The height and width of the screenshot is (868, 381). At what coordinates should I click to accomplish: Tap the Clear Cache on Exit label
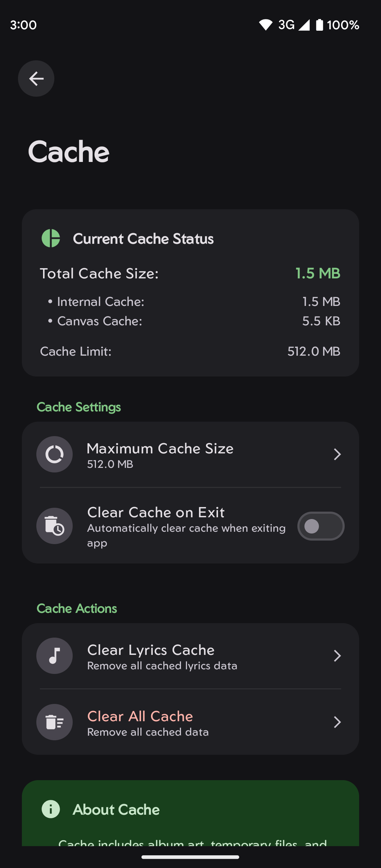coord(156,512)
